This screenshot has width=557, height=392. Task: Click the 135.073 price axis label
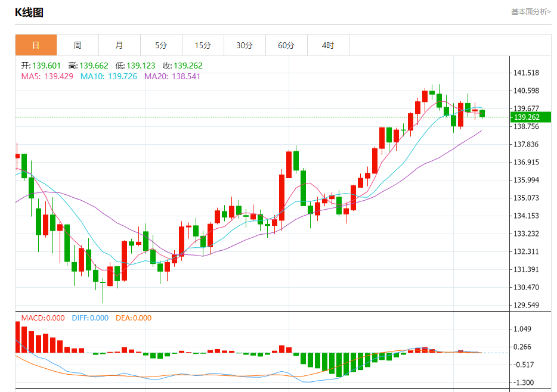(527, 198)
